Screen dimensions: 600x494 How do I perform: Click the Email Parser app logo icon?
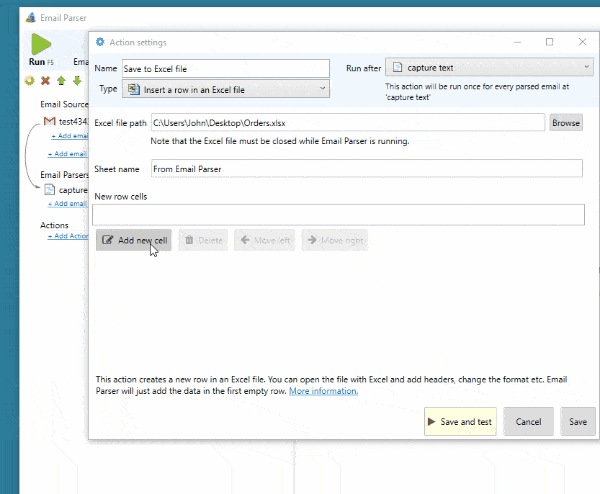pos(31,18)
